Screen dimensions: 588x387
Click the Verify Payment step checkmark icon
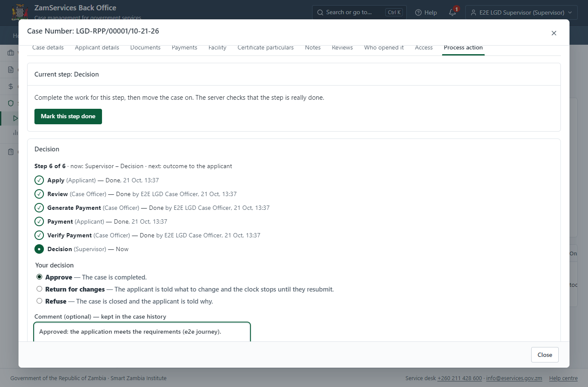click(39, 235)
